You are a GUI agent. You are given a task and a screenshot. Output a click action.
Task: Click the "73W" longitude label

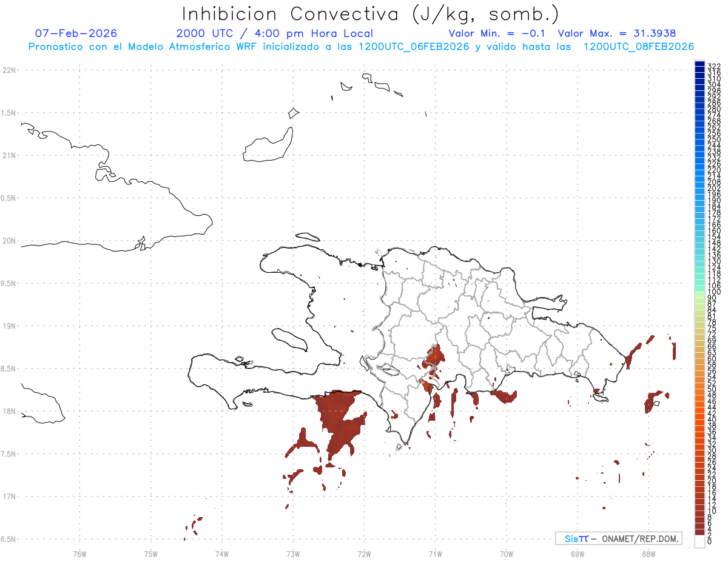(293, 554)
